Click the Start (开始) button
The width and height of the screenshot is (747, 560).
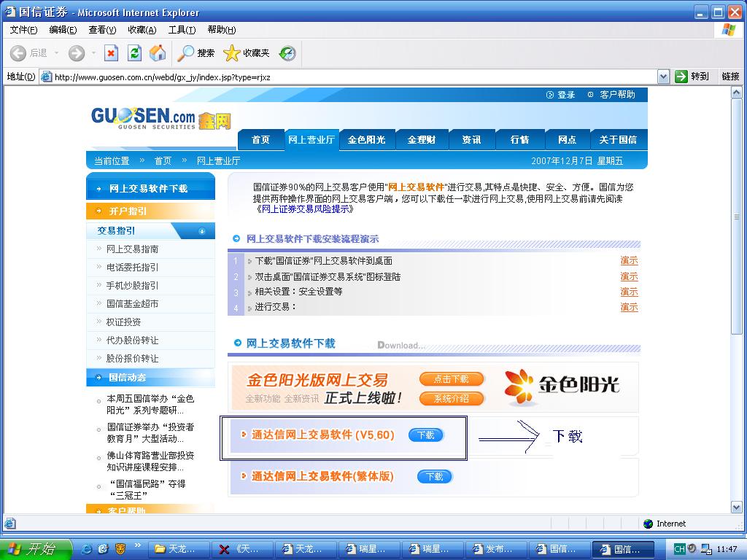pos(36,549)
